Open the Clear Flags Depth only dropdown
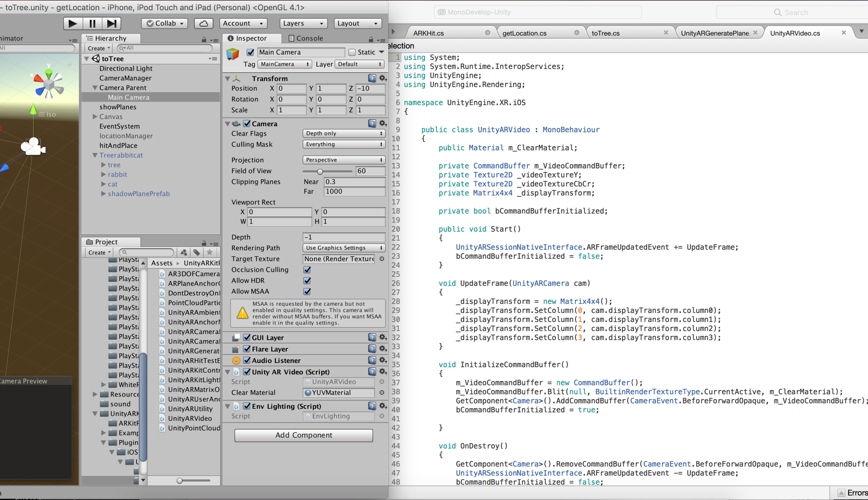868x500 pixels. [x=344, y=133]
